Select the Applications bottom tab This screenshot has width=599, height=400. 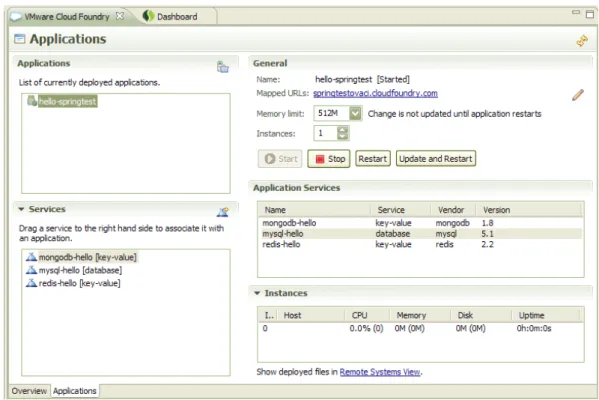coord(74,391)
